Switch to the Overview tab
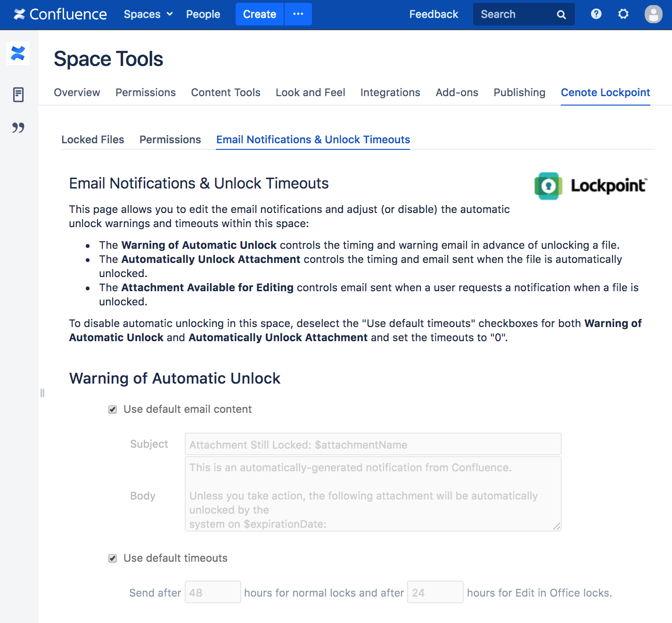 (x=77, y=92)
